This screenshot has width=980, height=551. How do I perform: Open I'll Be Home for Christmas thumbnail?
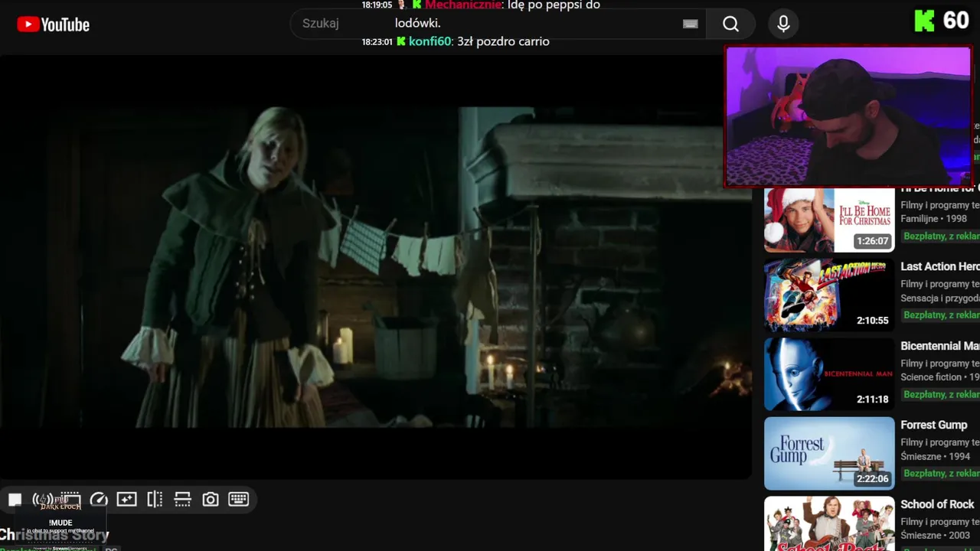coord(829,220)
